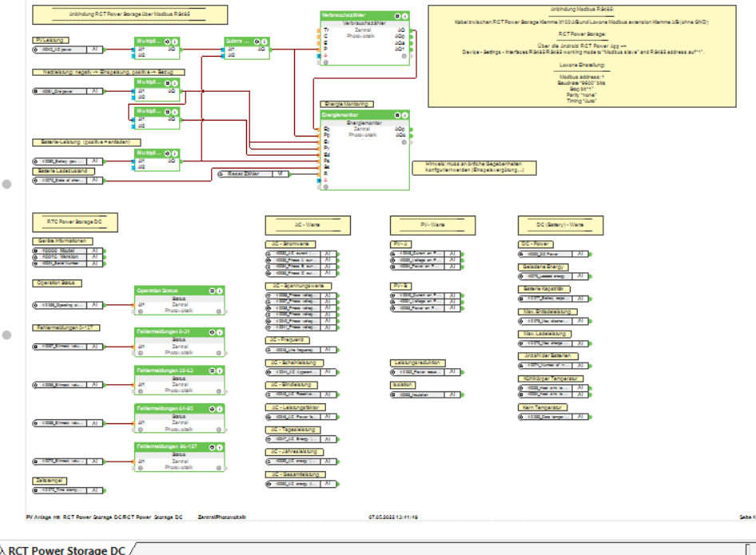756x555 pixels.
Task: Click the settings icon on the Subtra... block
Action: tap(257, 42)
